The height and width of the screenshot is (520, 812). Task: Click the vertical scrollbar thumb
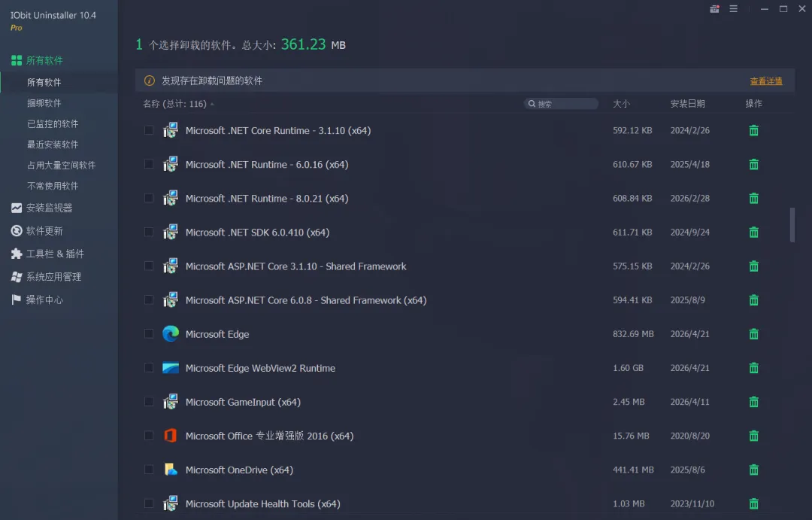tap(792, 224)
